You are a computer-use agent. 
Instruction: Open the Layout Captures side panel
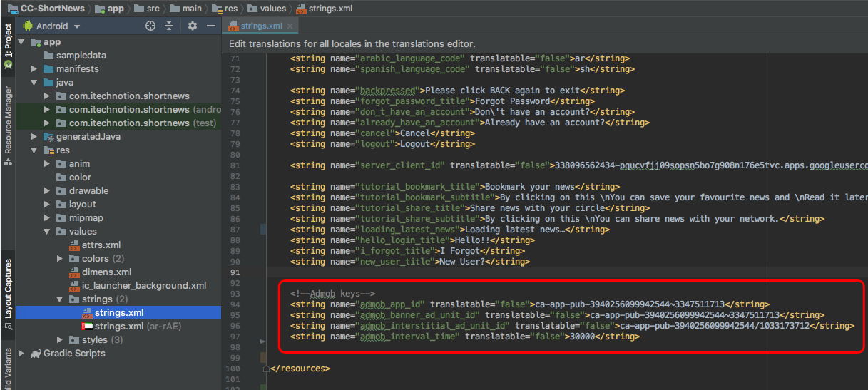[8, 296]
